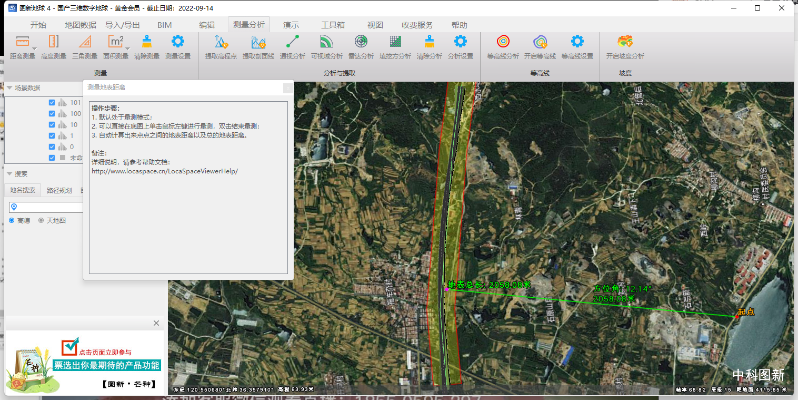Start the radar analysis (雷达分析) tool
Viewport: 798px width, 400px height.
point(361,42)
